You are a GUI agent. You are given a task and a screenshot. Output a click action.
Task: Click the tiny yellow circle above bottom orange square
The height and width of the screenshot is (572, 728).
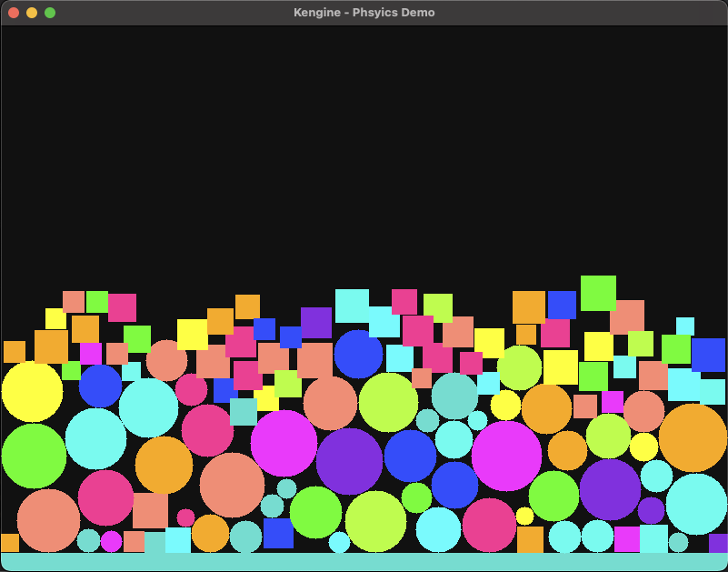pyautogui.click(x=524, y=516)
